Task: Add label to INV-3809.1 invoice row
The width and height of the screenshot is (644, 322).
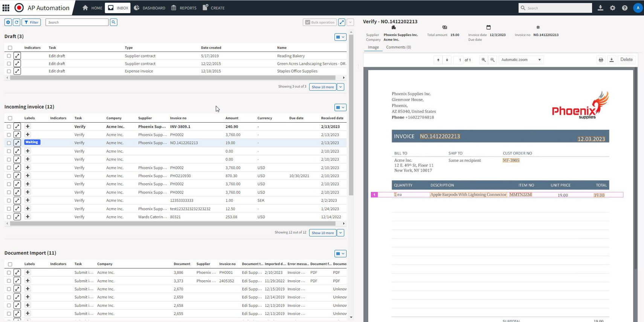Action: click(27, 126)
